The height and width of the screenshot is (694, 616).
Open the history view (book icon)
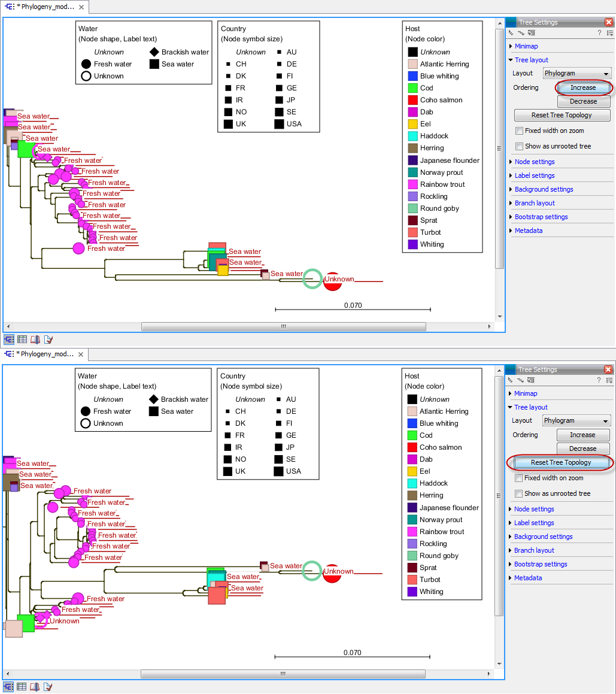35,339
